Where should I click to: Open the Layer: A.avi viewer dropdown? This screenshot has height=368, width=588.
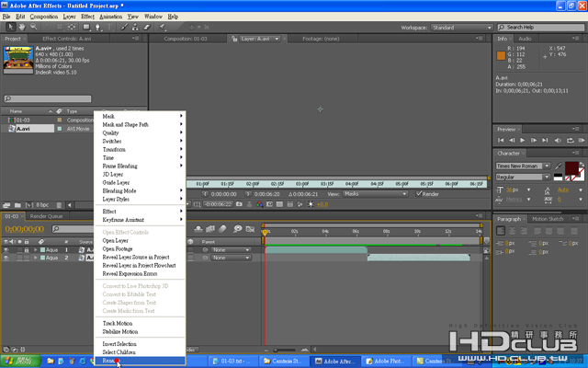[x=277, y=39]
